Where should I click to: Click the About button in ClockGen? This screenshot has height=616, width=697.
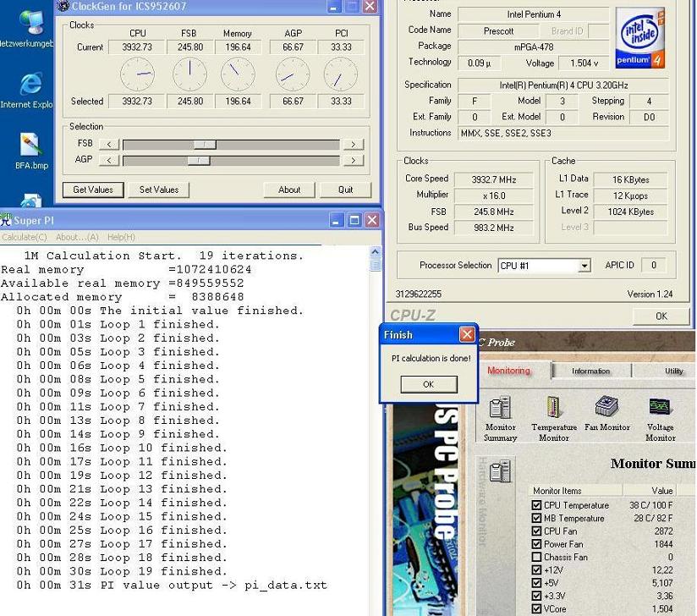tap(289, 190)
